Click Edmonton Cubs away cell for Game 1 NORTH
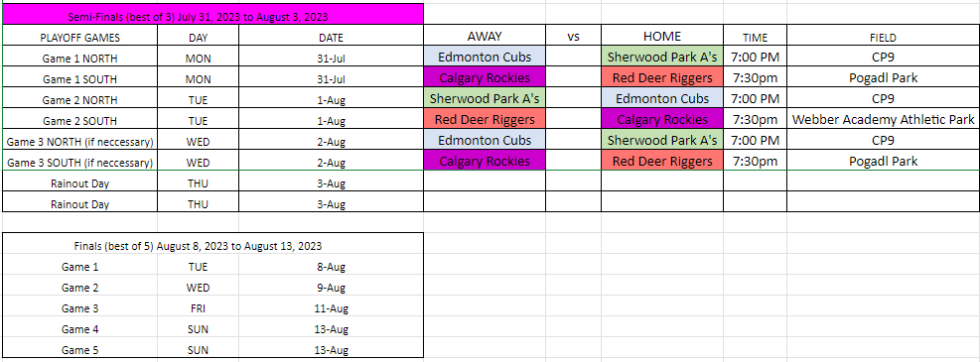The width and height of the screenshot is (980, 362). coord(485,57)
